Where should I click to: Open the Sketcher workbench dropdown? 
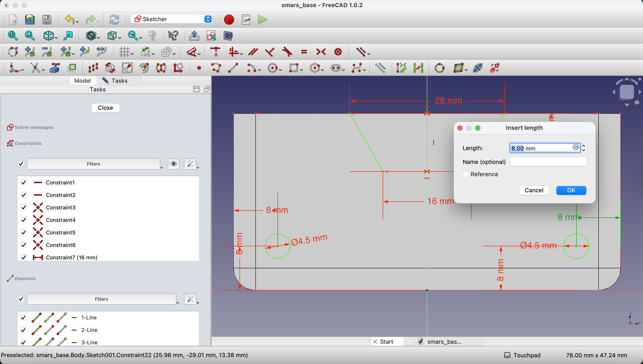click(x=172, y=19)
